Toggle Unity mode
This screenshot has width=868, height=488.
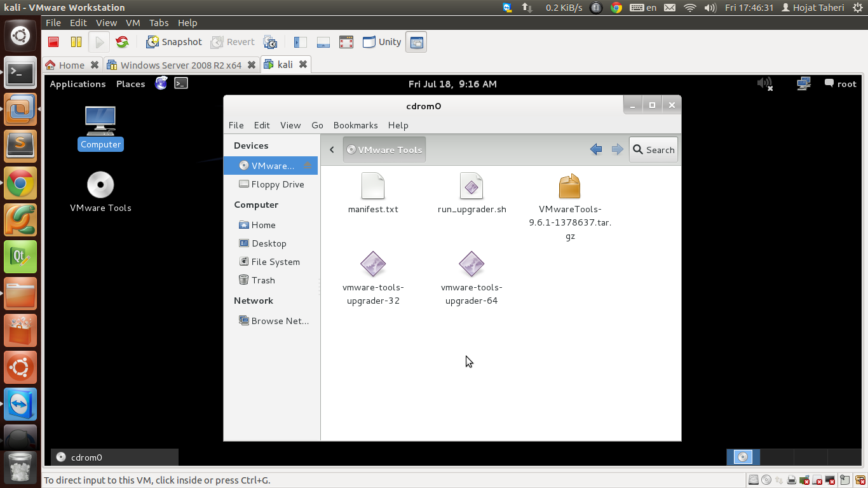pyautogui.click(x=382, y=42)
